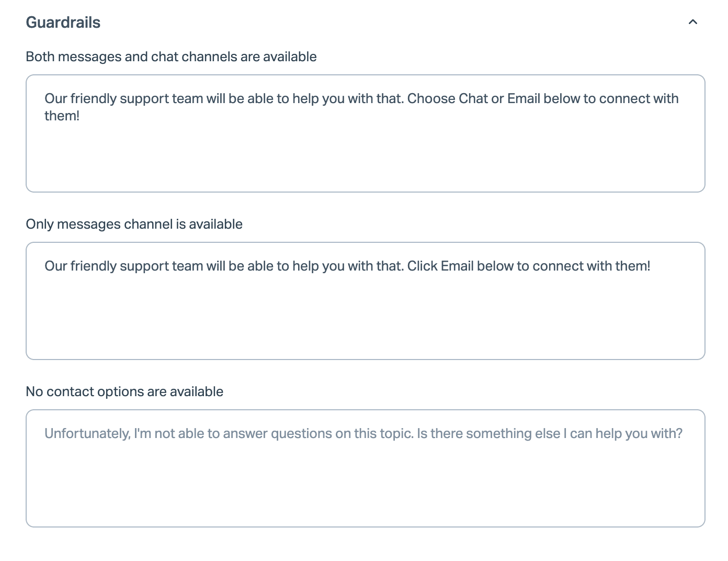This screenshot has height=561, width=728.
Task: Focus the no-contact-options message field
Action: point(365,481)
